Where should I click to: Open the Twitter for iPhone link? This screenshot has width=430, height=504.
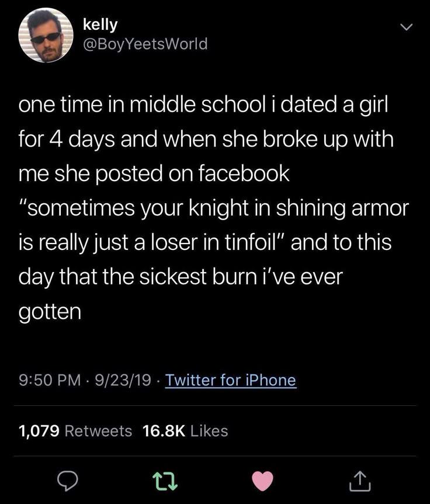pyautogui.click(x=230, y=380)
